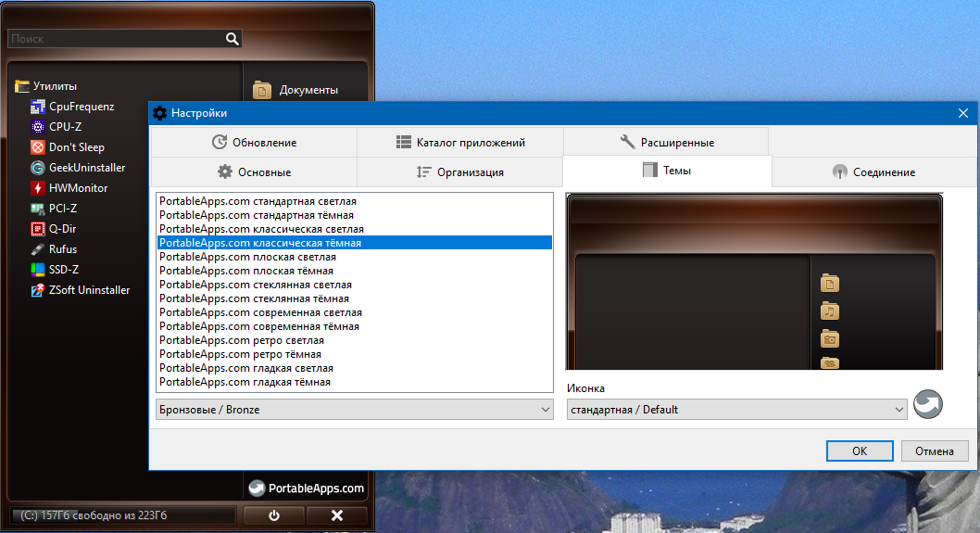Screen dimensions: 980x533
Task: Go to the Расширенные tab
Action: coord(666,142)
